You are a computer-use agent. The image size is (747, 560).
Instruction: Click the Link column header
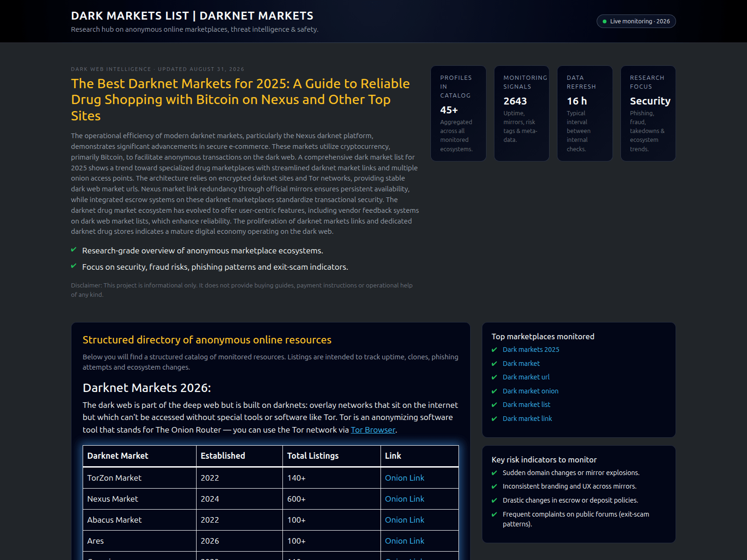point(420,456)
